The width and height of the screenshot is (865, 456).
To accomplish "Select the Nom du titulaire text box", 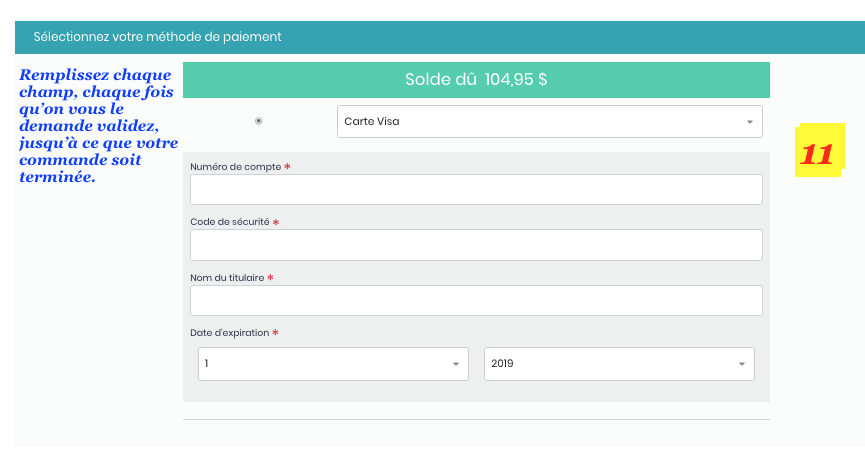I will [x=476, y=301].
